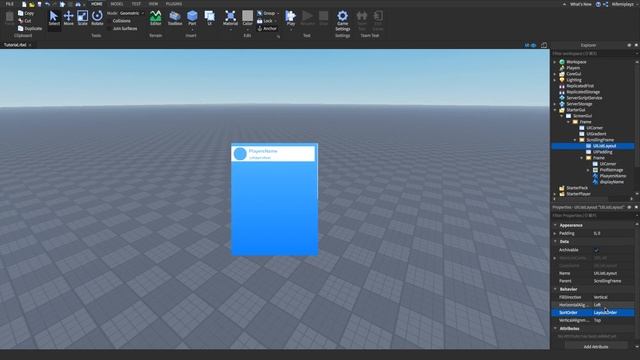640x360 pixels.
Task: Click the new file icon in quick access bar
Action: click(24, 4)
